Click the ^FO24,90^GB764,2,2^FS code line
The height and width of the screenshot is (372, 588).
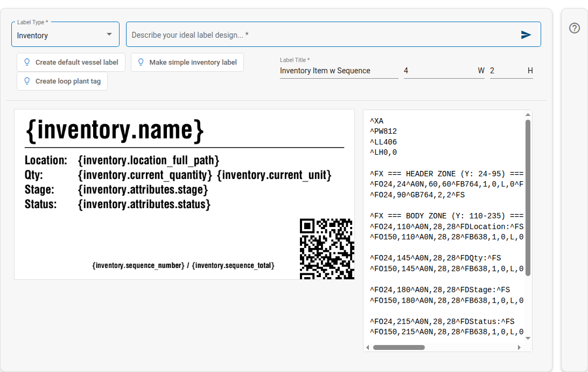point(417,195)
